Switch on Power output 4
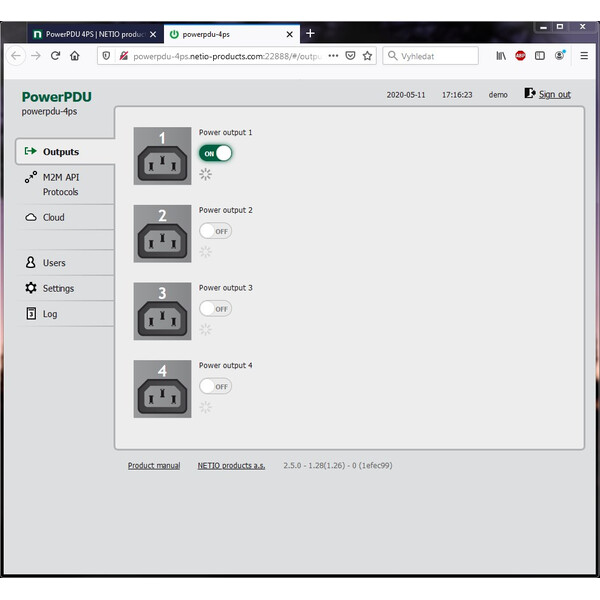Screen dimensions: 600x600 (x=215, y=386)
